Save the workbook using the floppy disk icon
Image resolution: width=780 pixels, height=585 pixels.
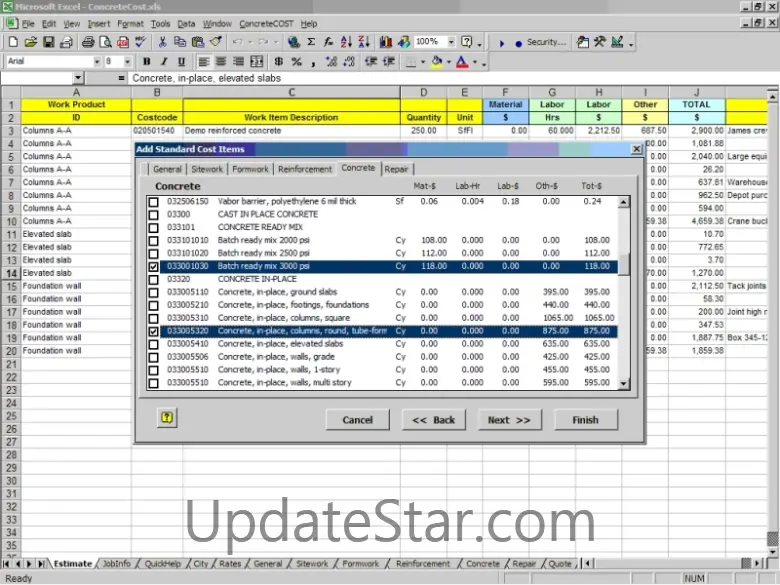(48, 42)
